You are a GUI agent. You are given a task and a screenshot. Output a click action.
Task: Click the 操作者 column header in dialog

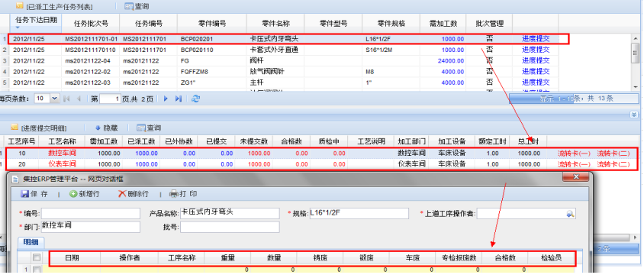[130, 258]
